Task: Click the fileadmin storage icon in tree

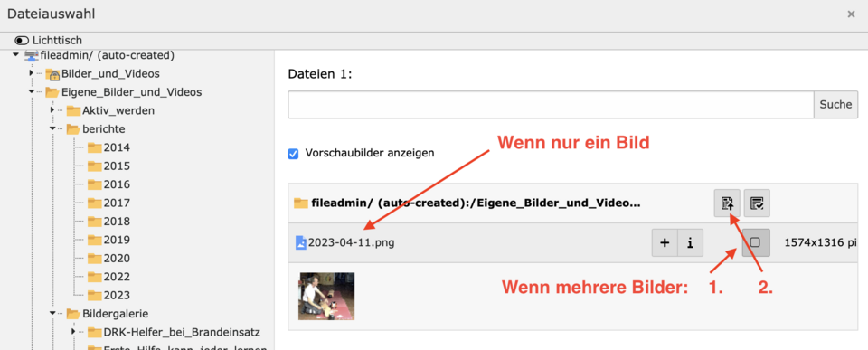Action: 32,55
